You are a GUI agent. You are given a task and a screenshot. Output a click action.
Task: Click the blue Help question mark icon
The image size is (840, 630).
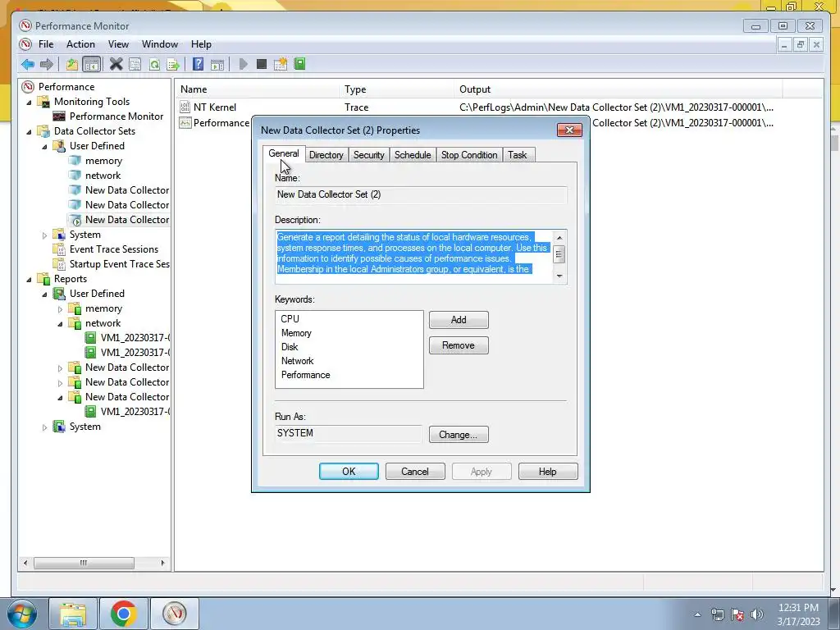pos(198,64)
